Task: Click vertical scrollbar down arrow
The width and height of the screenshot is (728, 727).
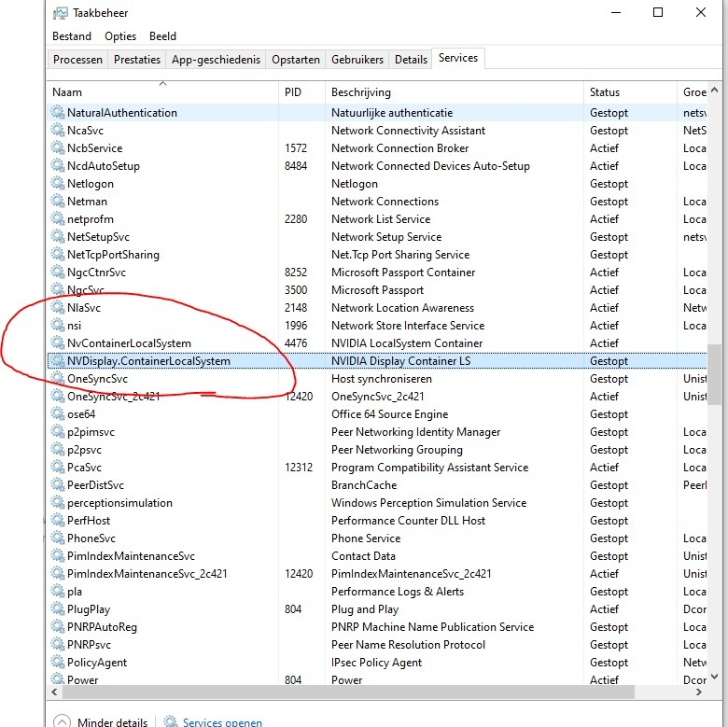Action: click(x=715, y=677)
